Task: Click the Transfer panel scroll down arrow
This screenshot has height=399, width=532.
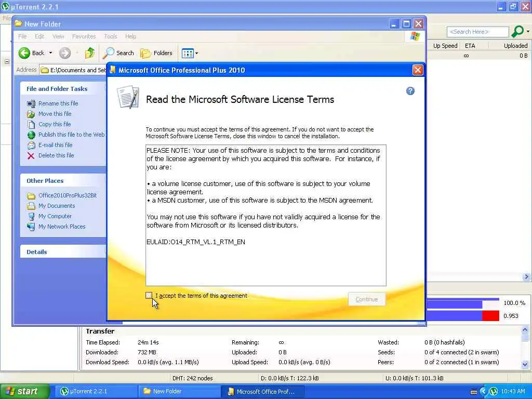Action: pyautogui.click(x=525, y=365)
